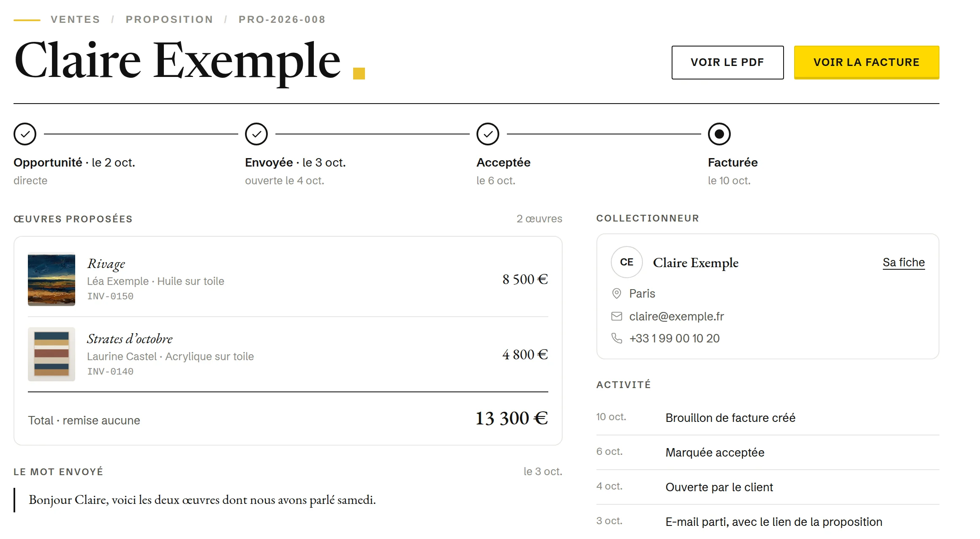This screenshot has height=539, width=980.
Task: Go to Proposition in the breadcrumb
Action: (169, 19)
